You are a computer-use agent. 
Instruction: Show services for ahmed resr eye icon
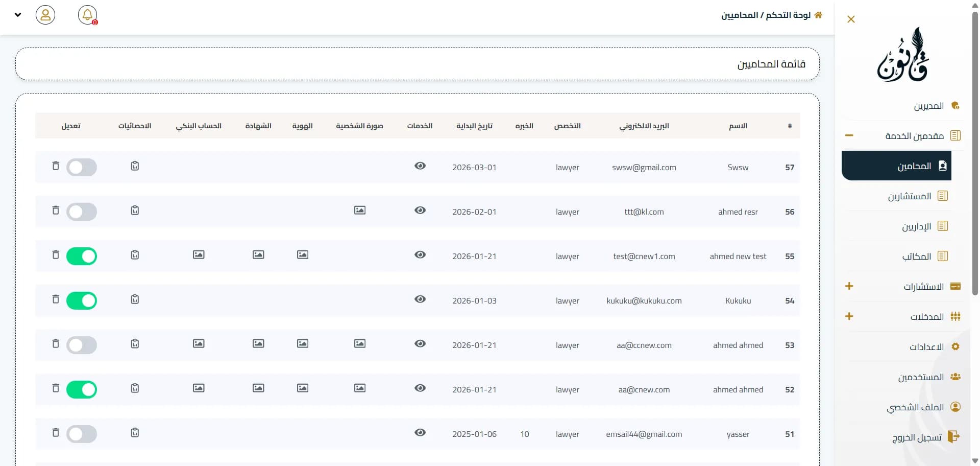[x=420, y=210]
